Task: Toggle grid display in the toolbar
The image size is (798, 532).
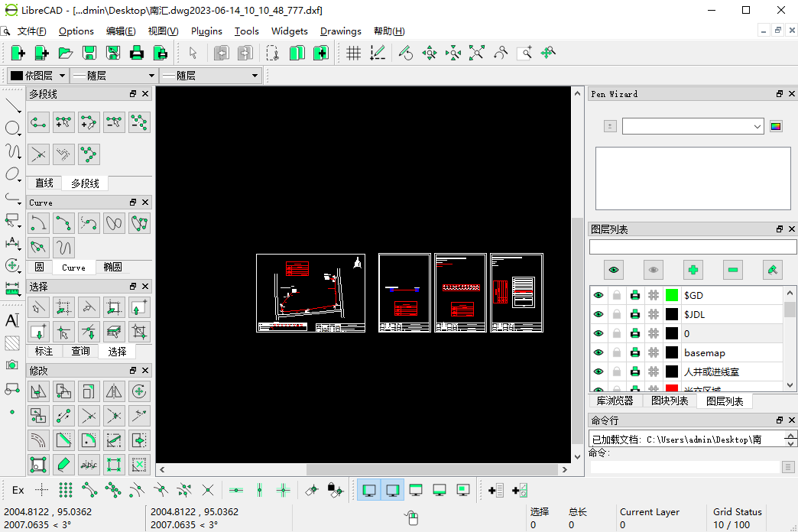Action: click(x=353, y=53)
